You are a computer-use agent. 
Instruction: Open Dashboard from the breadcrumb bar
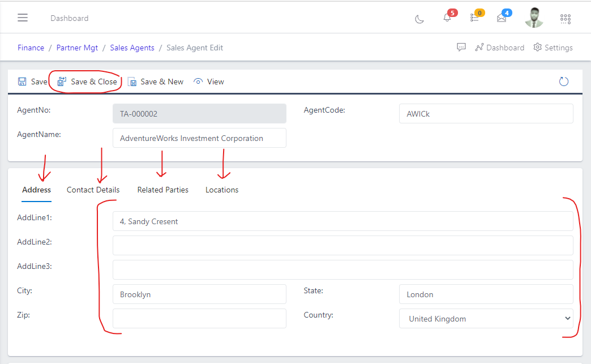pyautogui.click(x=499, y=48)
